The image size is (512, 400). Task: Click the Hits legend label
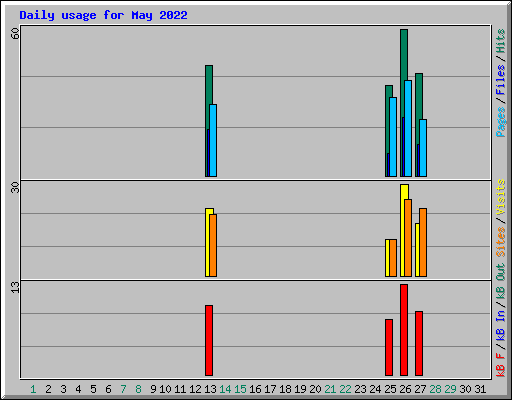click(x=500, y=41)
